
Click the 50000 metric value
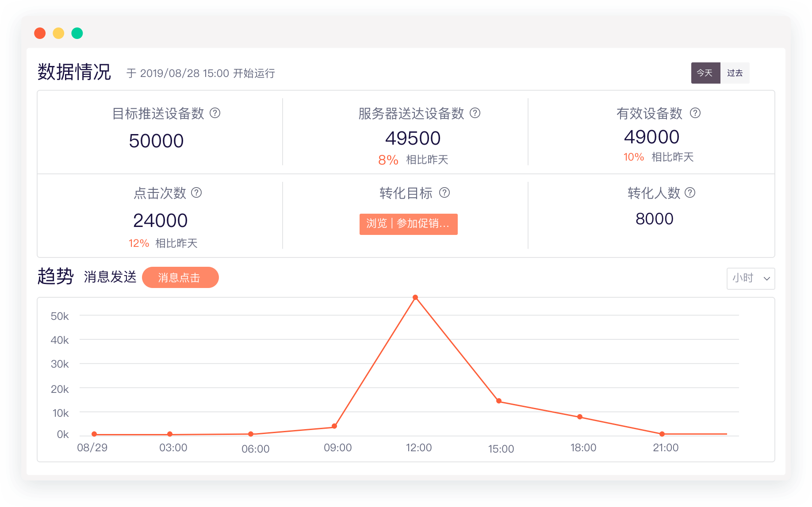(x=156, y=140)
